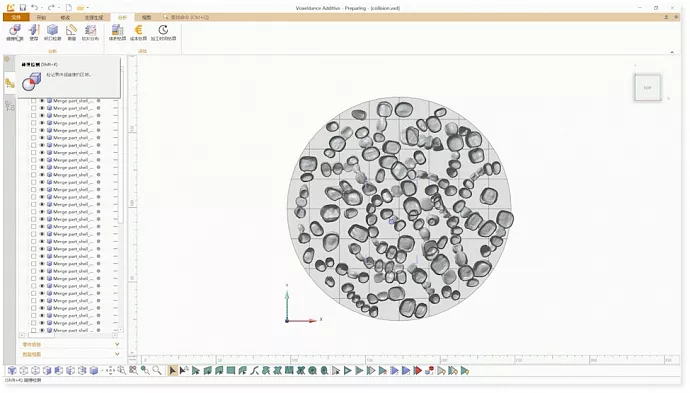Switch to the 开始 ribbon tab
690x393 pixels.
pos(41,17)
